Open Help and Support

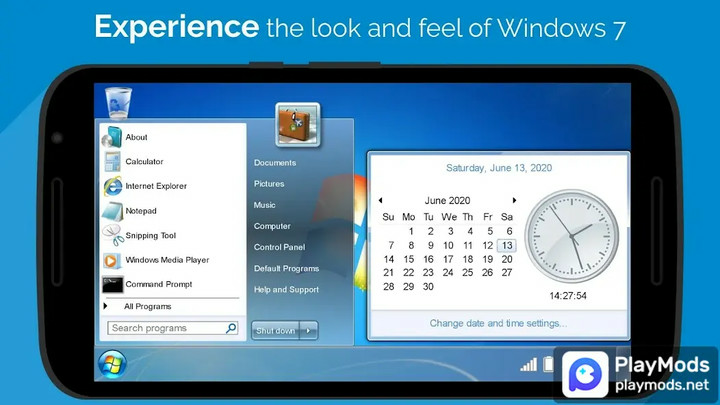point(287,289)
